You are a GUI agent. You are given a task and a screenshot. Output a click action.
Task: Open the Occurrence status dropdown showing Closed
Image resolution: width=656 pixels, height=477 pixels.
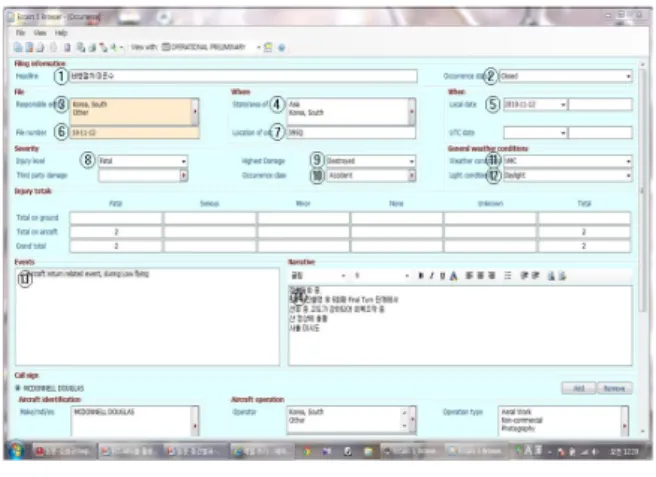coord(628,76)
